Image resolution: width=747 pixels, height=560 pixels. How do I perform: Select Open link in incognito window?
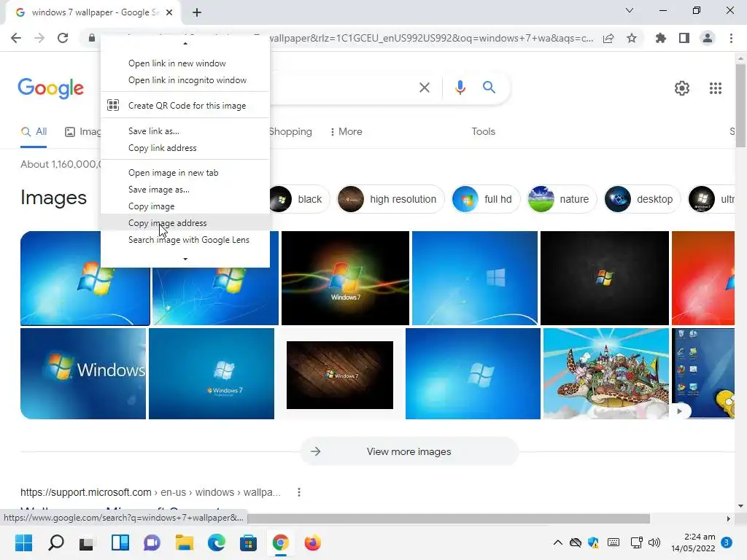[x=185, y=80]
